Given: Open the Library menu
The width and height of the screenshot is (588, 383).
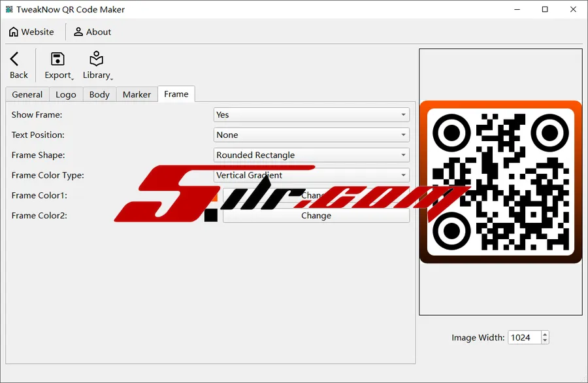Looking at the screenshot, I should click(x=97, y=65).
